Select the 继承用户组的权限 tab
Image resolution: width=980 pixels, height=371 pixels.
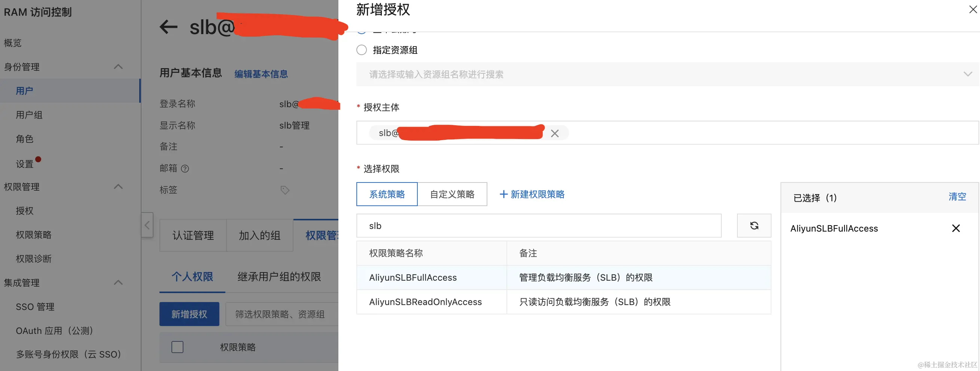click(279, 277)
